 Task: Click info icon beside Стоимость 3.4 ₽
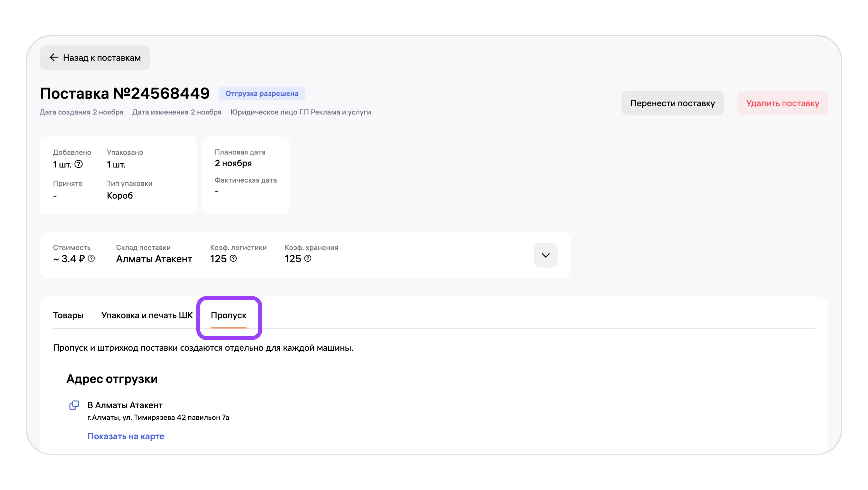[91, 258]
